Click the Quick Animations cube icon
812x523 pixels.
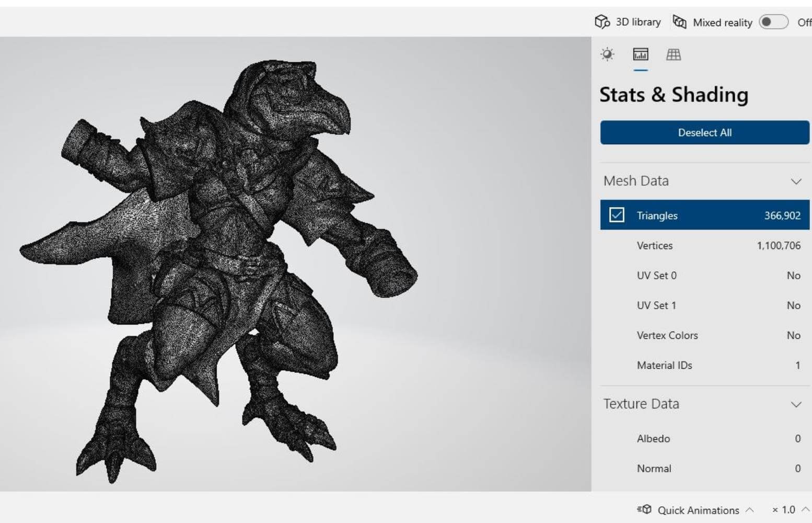point(644,509)
